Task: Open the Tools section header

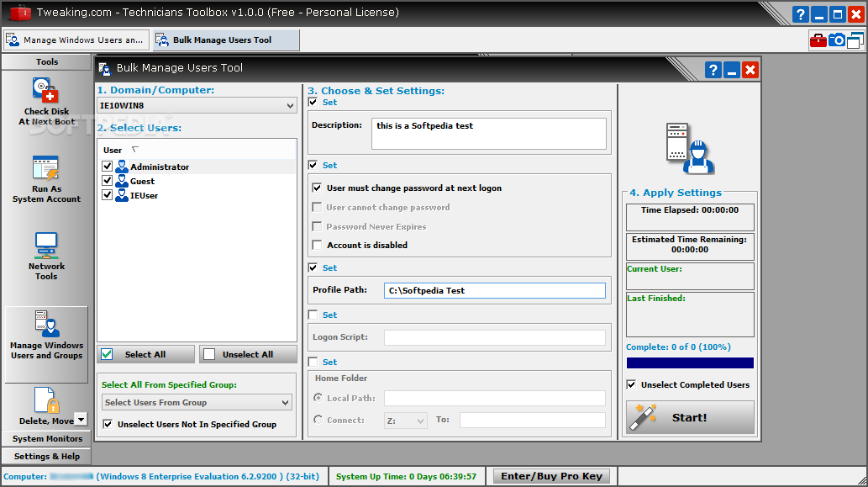Action: [46, 61]
